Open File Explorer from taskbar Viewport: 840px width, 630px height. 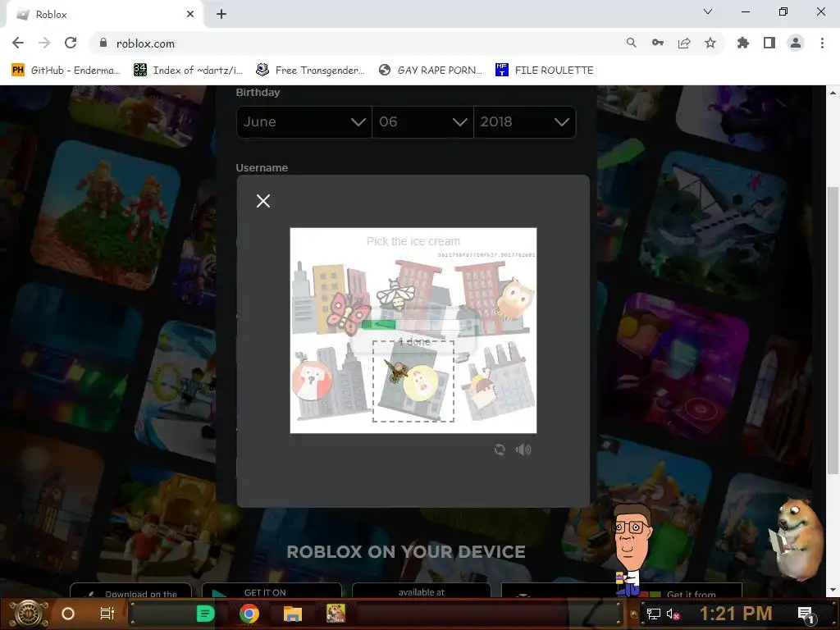pos(293,614)
